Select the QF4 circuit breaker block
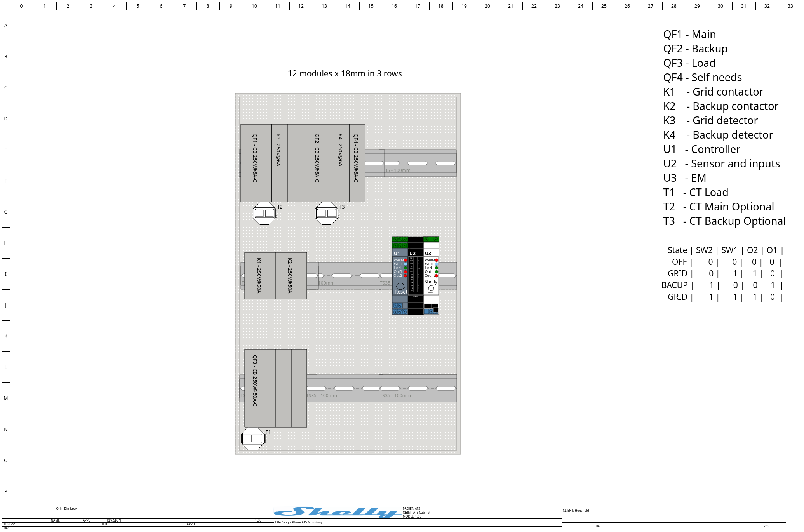Screen dimensions: 804x532 click(357, 163)
